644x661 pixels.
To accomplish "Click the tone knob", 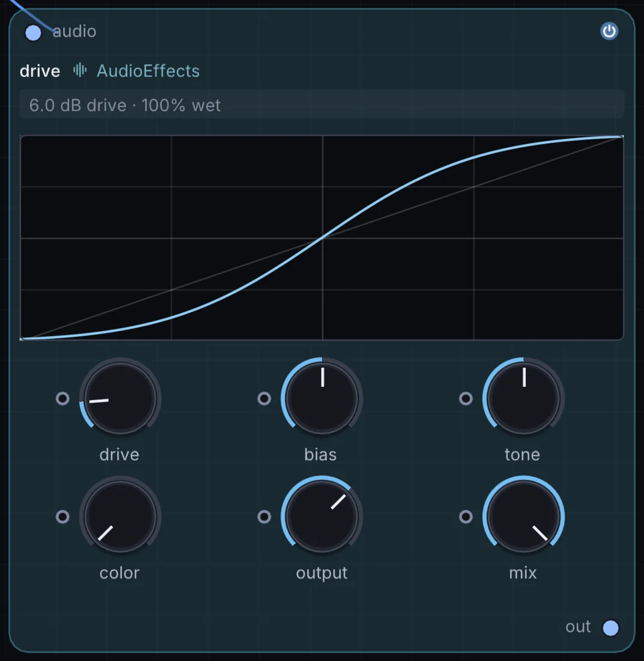I will coord(523,398).
